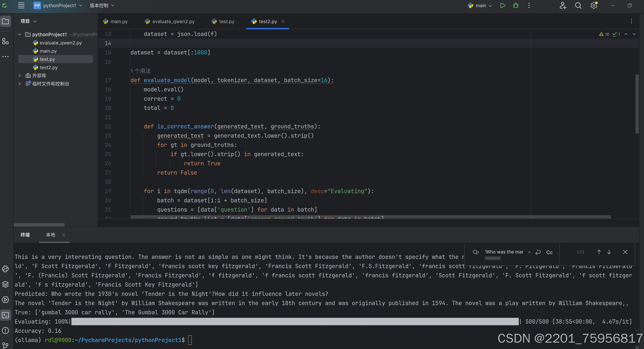Open the Problems tool window icon
Screen dimensions: 644x349
tap(5, 331)
